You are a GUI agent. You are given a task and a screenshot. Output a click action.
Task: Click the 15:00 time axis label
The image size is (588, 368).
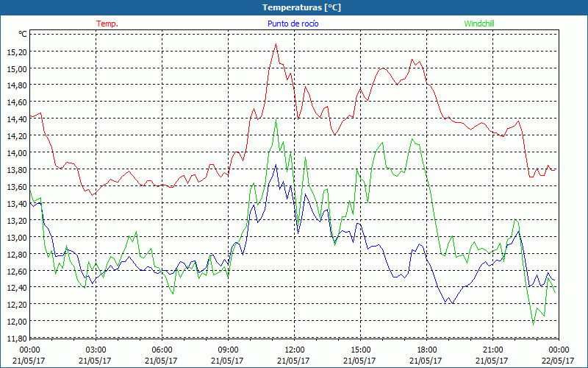(x=360, y=350)
